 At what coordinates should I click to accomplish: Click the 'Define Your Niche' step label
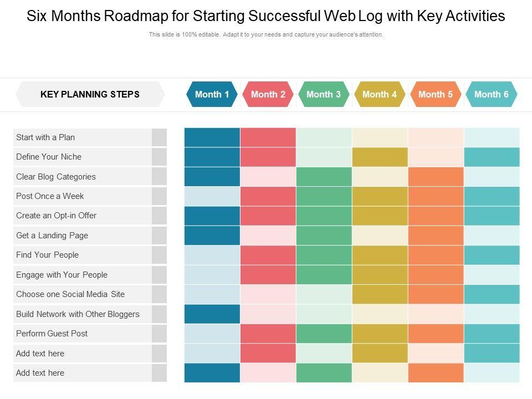pyautogui.click(x=49, y=157)
